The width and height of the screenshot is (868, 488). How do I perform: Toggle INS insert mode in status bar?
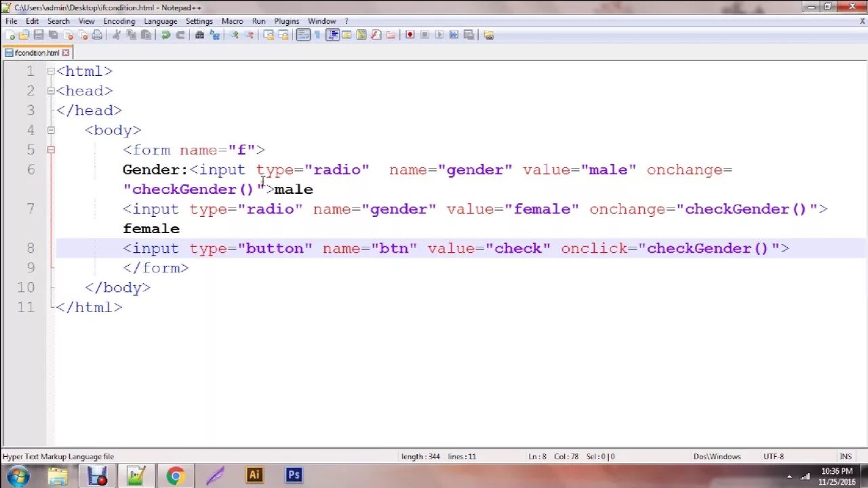click(x=846, y=457)
